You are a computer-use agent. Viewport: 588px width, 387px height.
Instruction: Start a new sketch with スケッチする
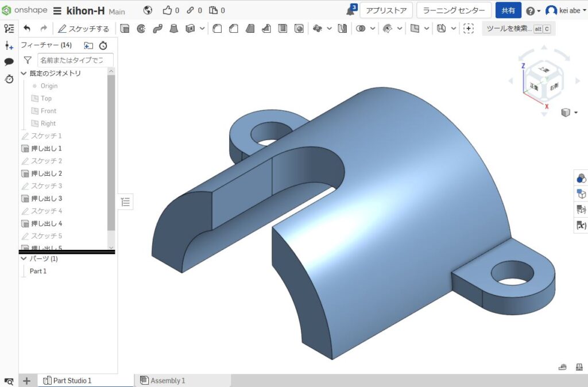click(x=84, y=29)
